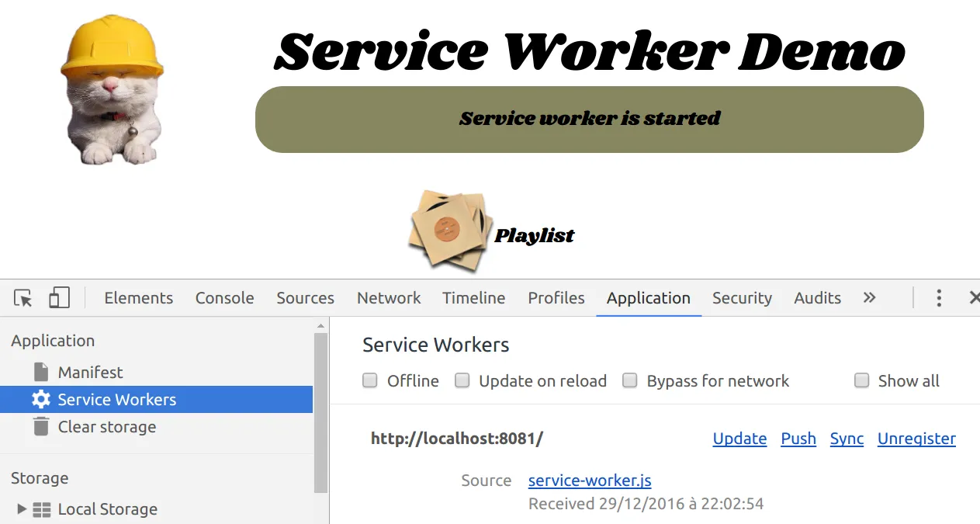
Task: Check the Update on reload option
Action: (462, 380)
